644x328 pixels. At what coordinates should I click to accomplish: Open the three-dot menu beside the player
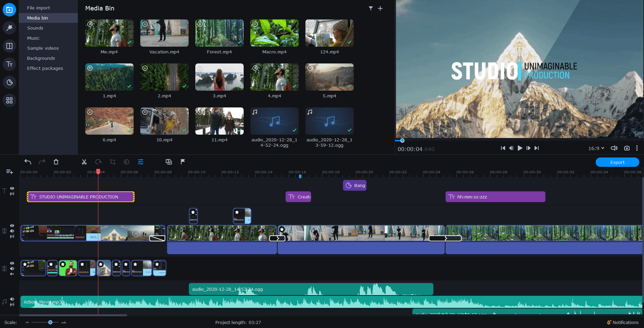[637, 148]
